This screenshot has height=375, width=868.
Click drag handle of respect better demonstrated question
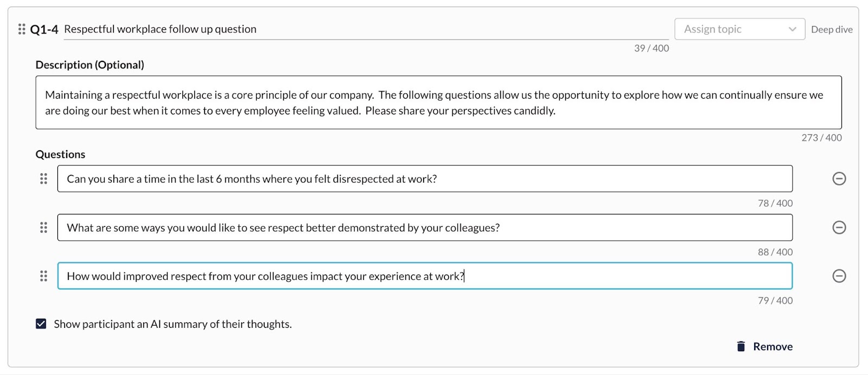pos(43,227)
